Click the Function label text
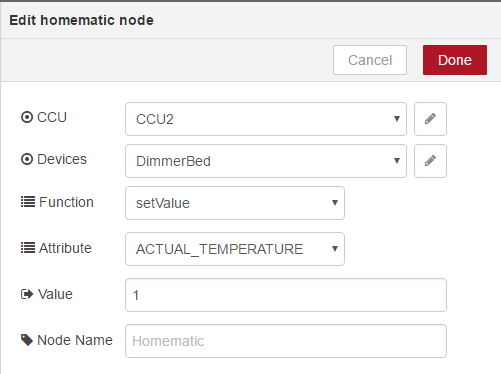Viewport: 501px width, 374px height. (x=66, y=202)
